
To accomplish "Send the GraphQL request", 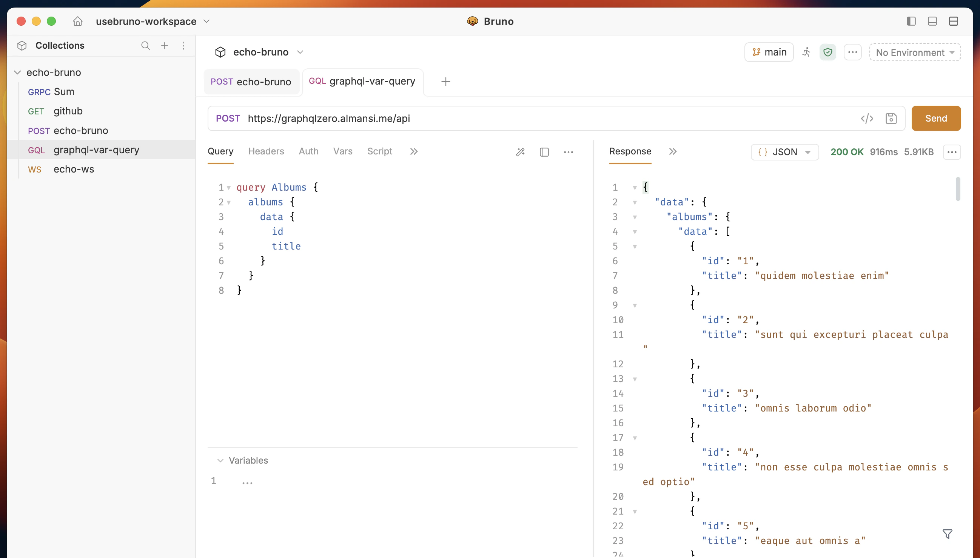I will (935, 118).
